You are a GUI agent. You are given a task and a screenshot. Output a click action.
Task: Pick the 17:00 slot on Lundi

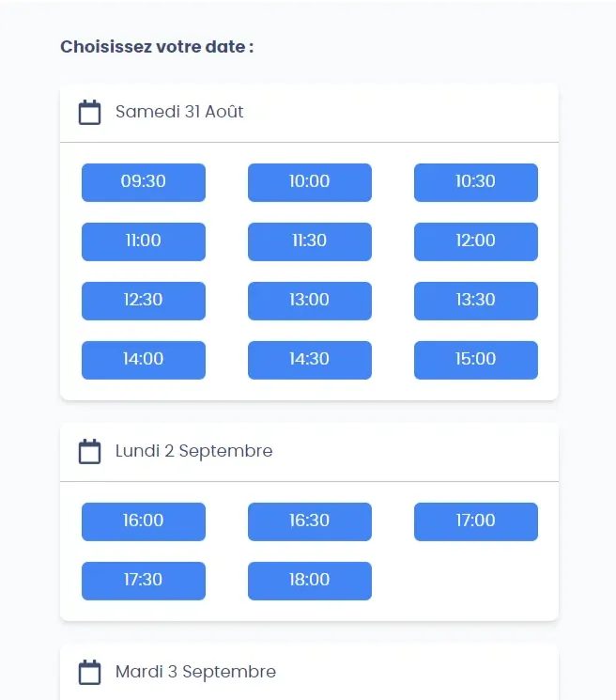tap(476, 521)
